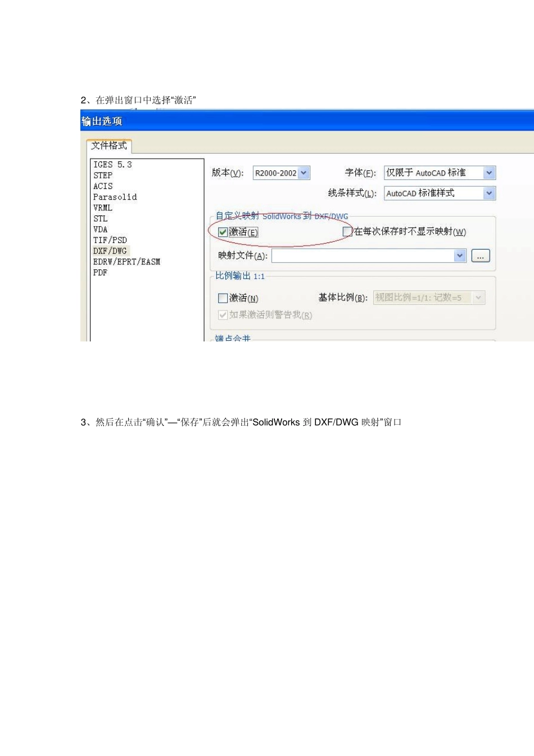Open the 基体比例 base scale dropdown

[479, 298]
